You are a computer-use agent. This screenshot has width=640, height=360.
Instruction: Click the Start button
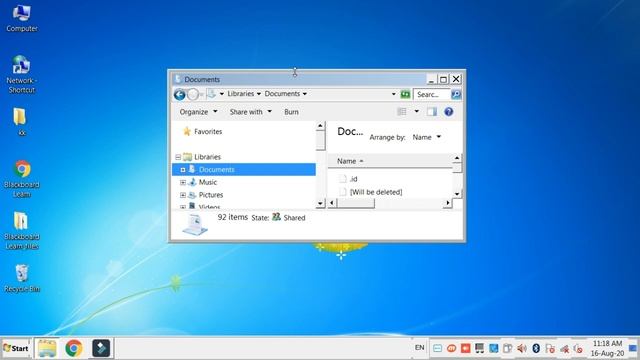tap(16, 348)
